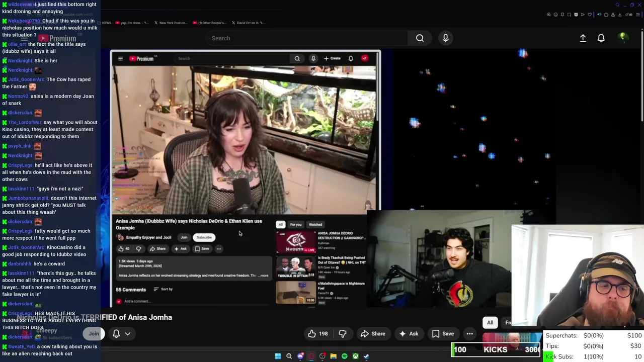The width and height of the screenshot is (644, 362).
Task: Click Add a comment field
Action: (x=196, y=301)
